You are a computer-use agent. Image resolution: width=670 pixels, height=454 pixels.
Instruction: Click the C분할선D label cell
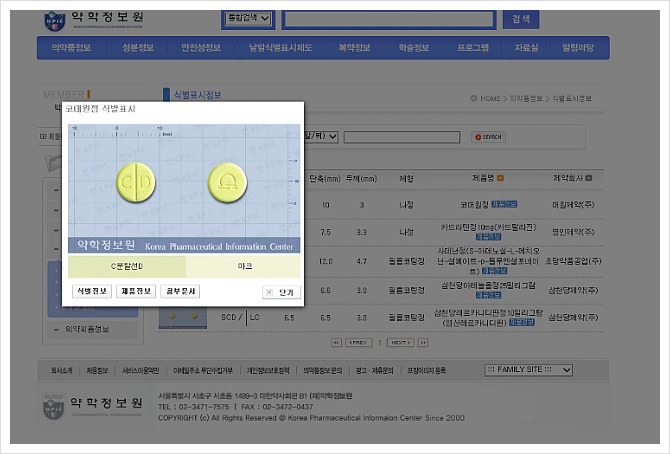(127, 266)
